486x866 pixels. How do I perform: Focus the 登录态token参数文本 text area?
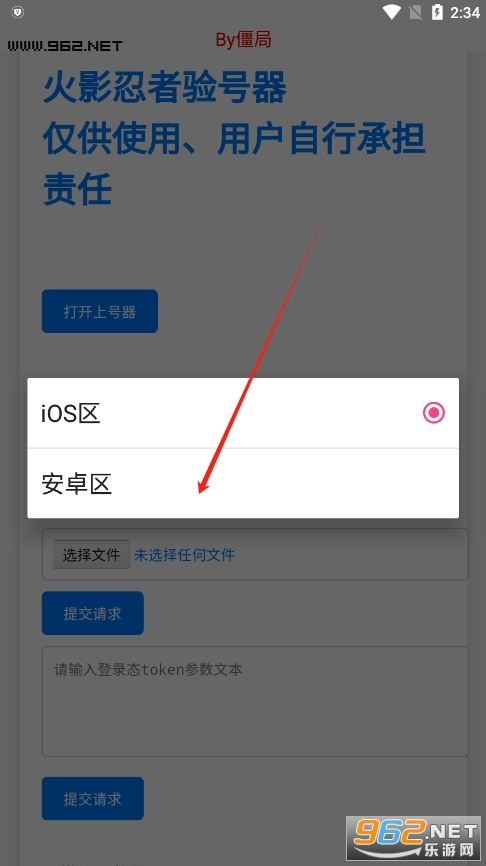pyautogui.click(x=255, y=701)
